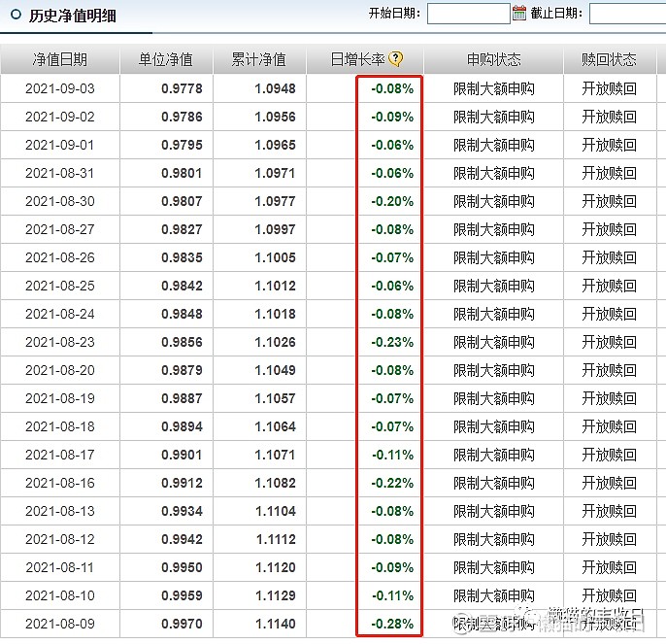Click unit net value 0.9856

(x=182, y=342)
